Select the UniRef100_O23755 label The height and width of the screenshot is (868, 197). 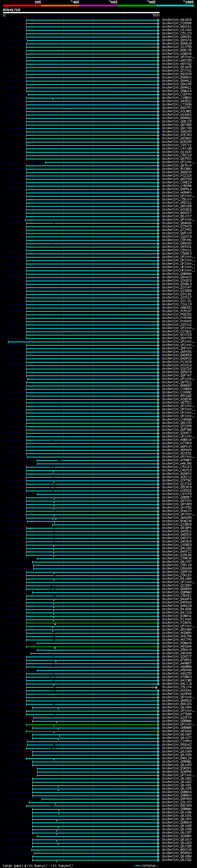(177, 47)
